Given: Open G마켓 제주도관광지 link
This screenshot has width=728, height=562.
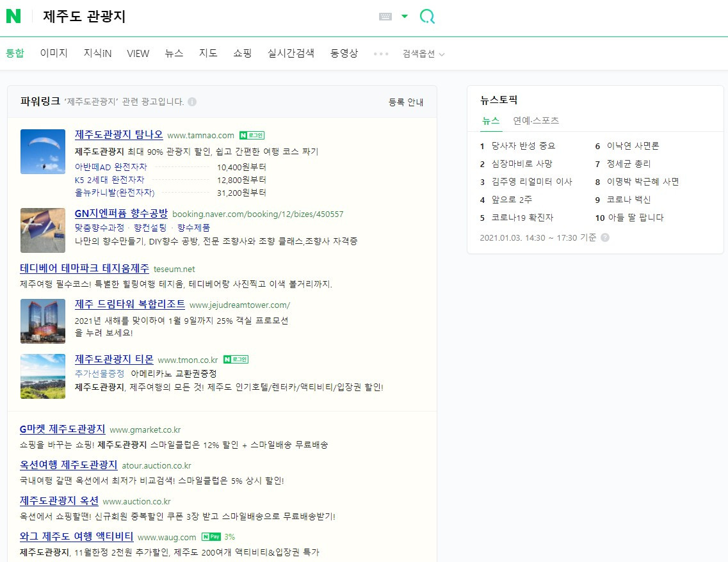Looking at the screenshot, I should click(x=63, y=430).
